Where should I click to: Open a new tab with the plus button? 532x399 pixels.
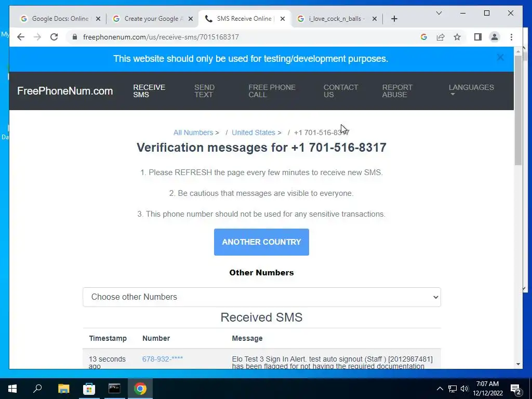tap(394, 19)
